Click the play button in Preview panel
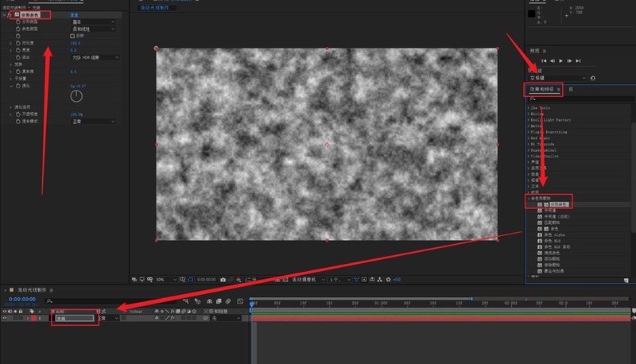636x364 pixels. (561, 60)
